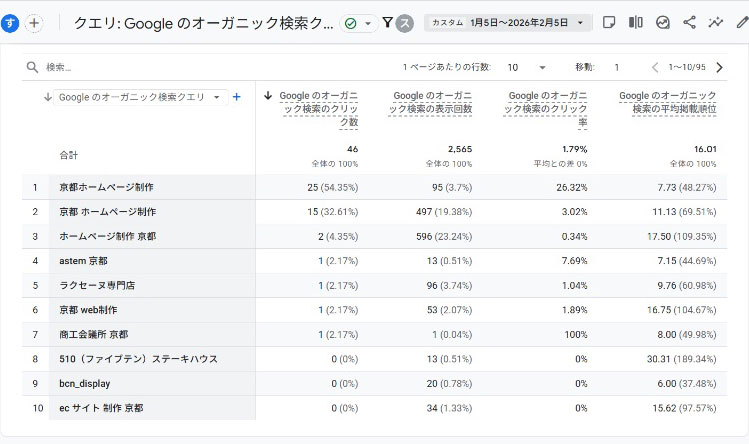Click CTR cell 7.69%
749x444 pixels.
(575, 261)
